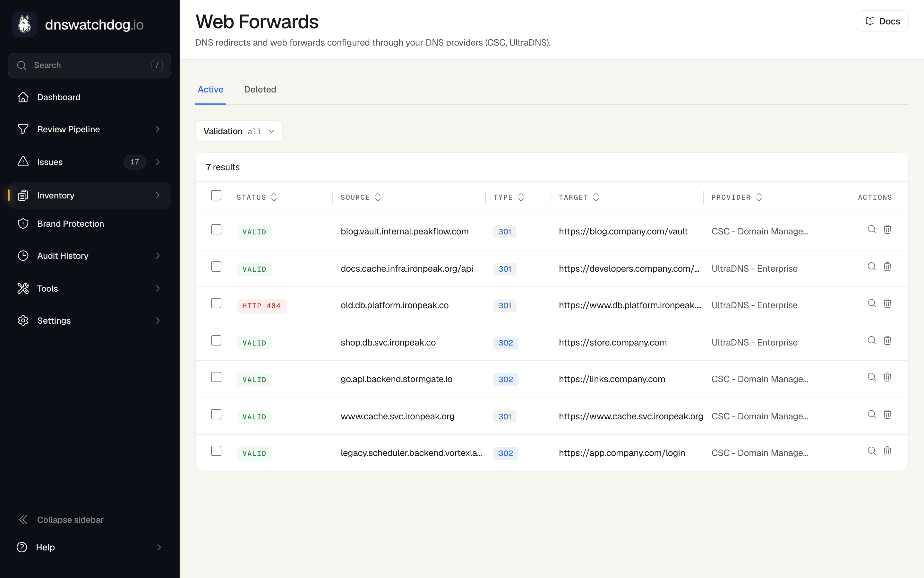Screen dimensions: 924x578
Task: Focus the sidebar Search field
Action: [89, 66]
